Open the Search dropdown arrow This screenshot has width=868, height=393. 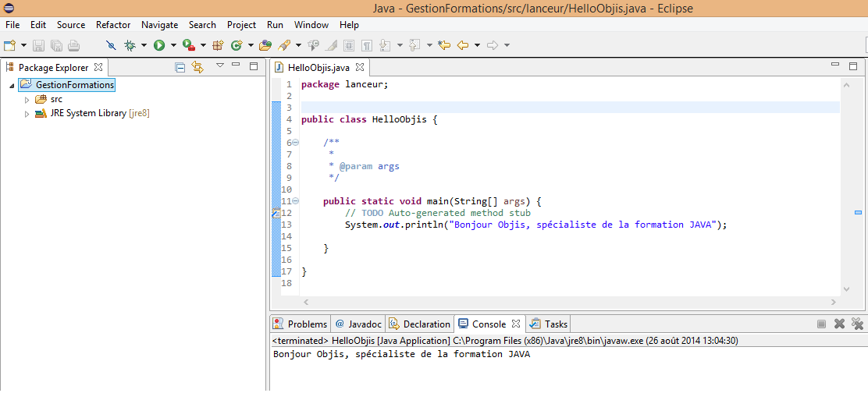[x=299, y=45]
